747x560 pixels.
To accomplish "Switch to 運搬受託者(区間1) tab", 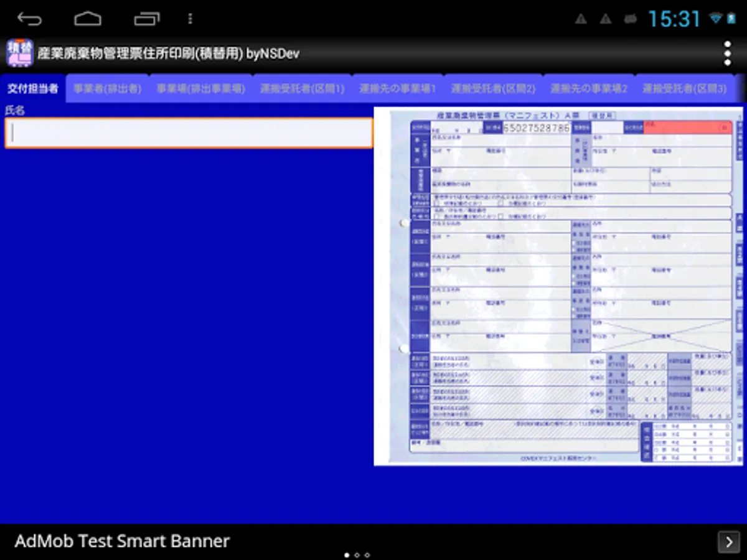I will (x=302, y=88).
